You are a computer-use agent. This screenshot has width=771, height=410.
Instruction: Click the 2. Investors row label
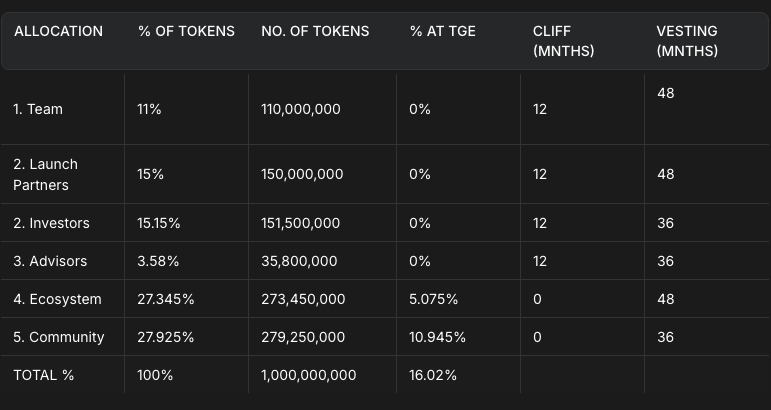51,223
